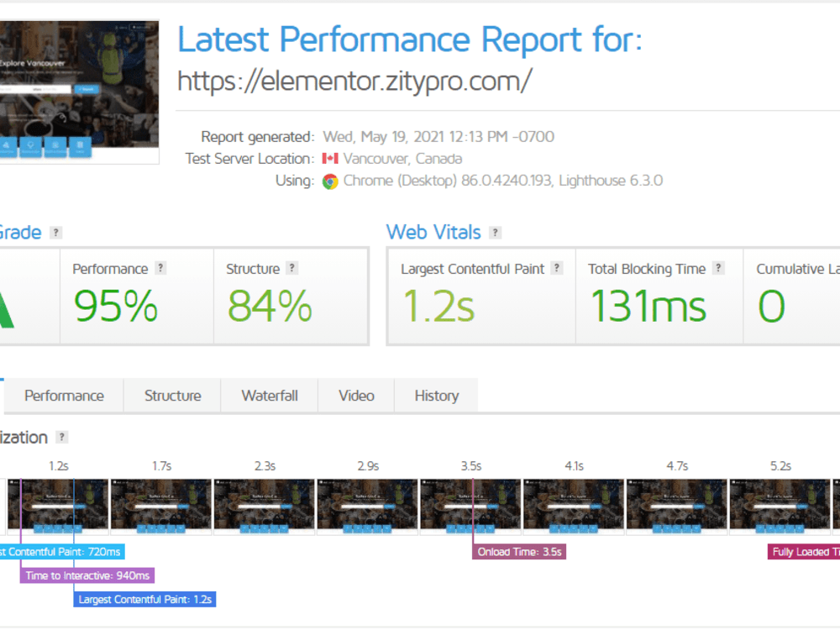Image resolution: width=840 pixels, height=630 pixels.
Task: Click the Web Vitals heading
Action: point(433,233)
